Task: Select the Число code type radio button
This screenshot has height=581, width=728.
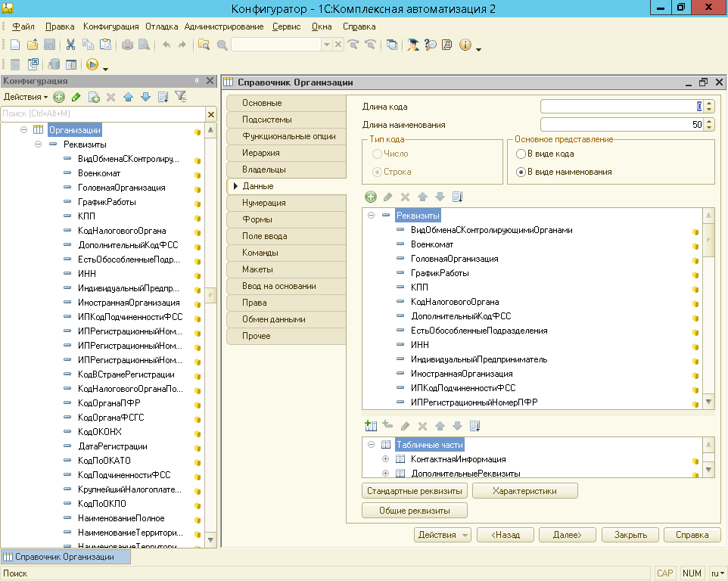Action: 377,154
